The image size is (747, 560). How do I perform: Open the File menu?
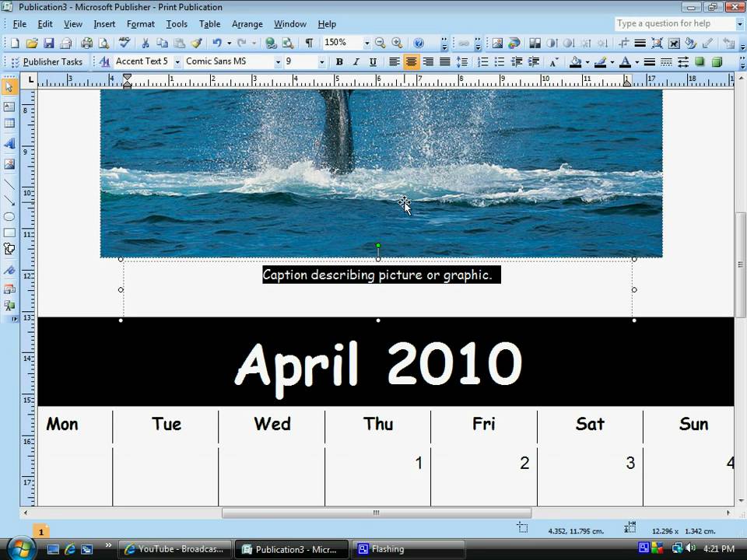coord(19,24)
